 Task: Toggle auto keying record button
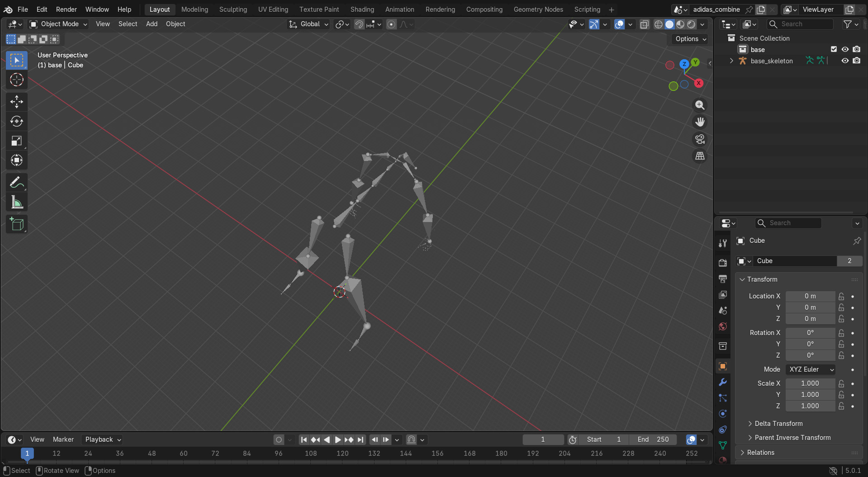(279, 439)
